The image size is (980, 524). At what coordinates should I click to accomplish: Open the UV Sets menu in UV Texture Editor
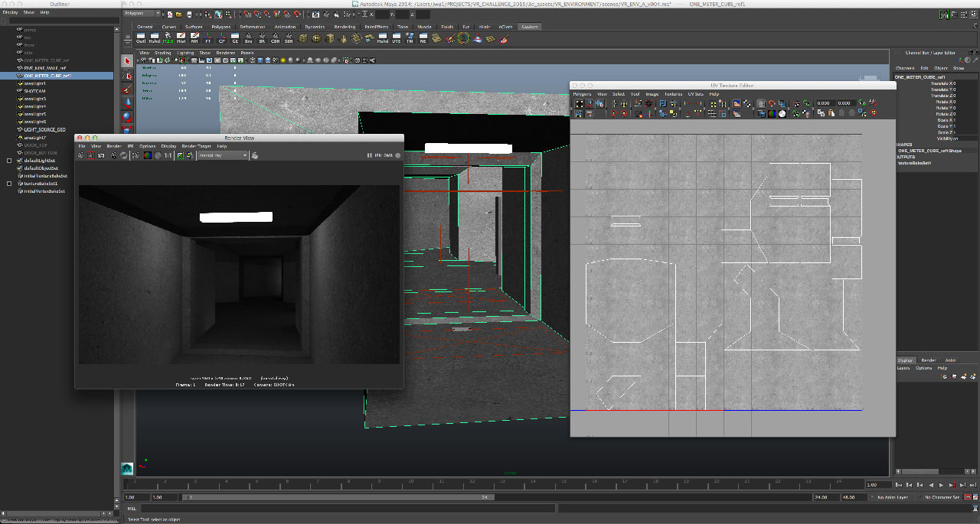pyautogui.click(x=696, y=94)
